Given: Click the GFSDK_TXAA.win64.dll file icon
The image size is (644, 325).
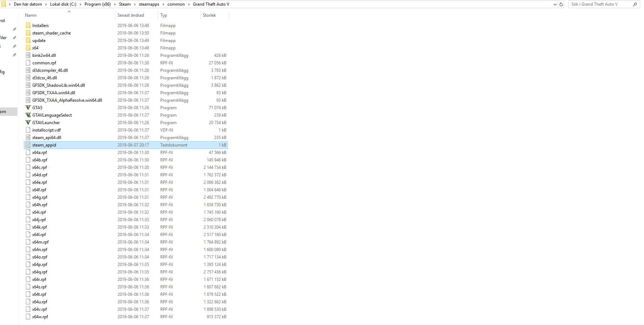Looking at the screenshot, I should coord(28,93).
